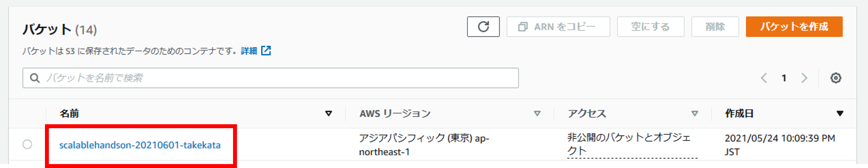Open the 詳細 link
This screenshot has width=868, height=168.
click(249, 51)
